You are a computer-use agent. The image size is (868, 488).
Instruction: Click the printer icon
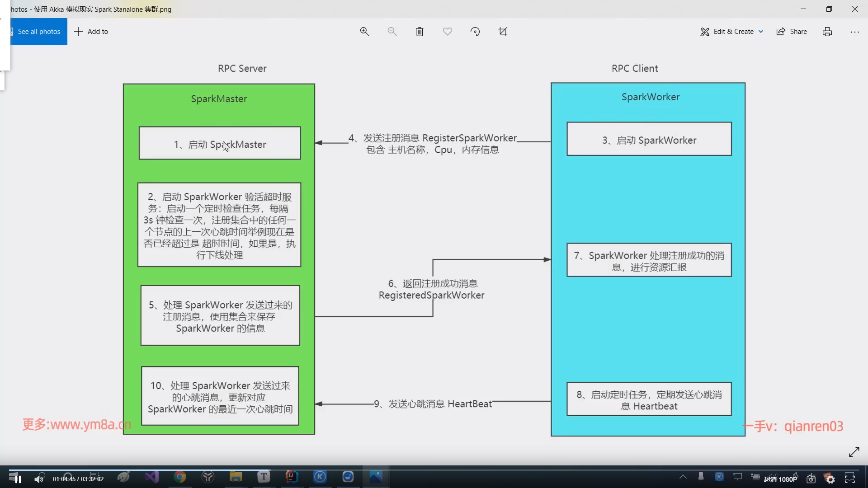[827, 32]
